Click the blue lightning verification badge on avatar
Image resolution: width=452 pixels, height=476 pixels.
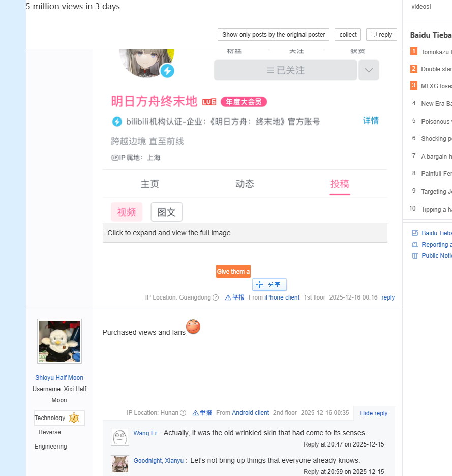tap(167, 71)
